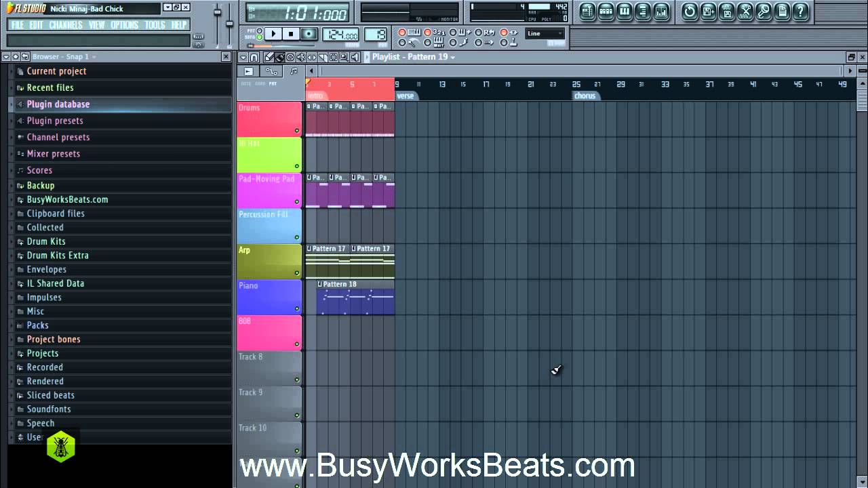Click the tempo display showing 124
Image resolution: width=868 pixels, height=488 pixels.
[340, 35]
